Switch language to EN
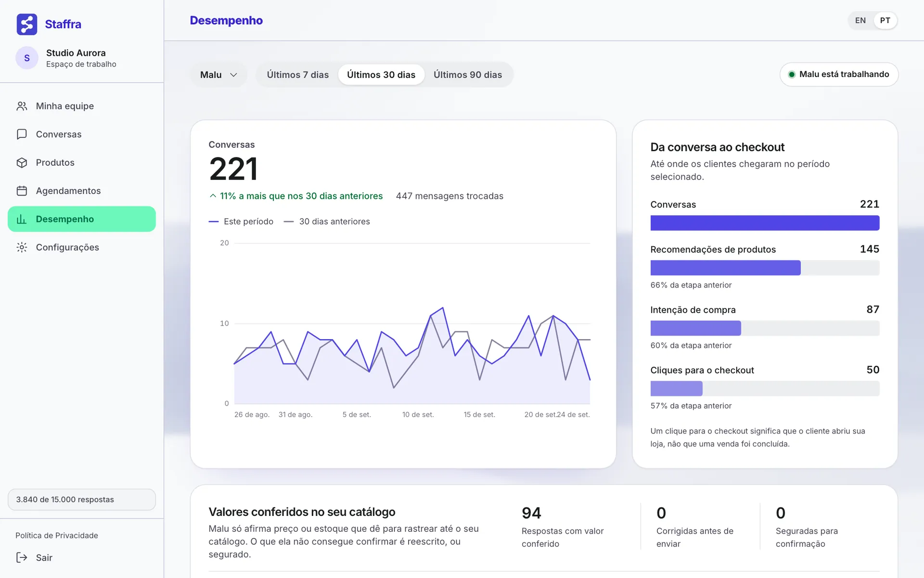The width and height of the screenshot is (924, 578). pyautogui.click(x=860, y=21)
